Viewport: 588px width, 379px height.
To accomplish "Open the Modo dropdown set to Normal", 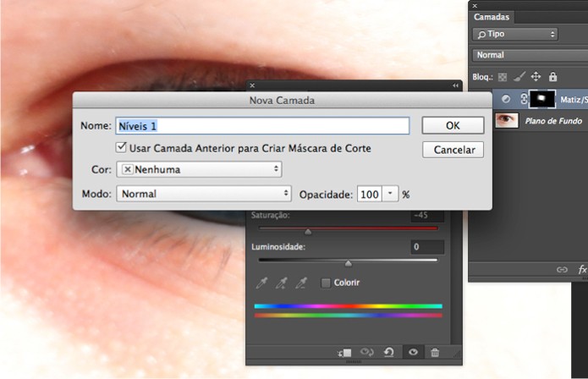I will (204, 194).
